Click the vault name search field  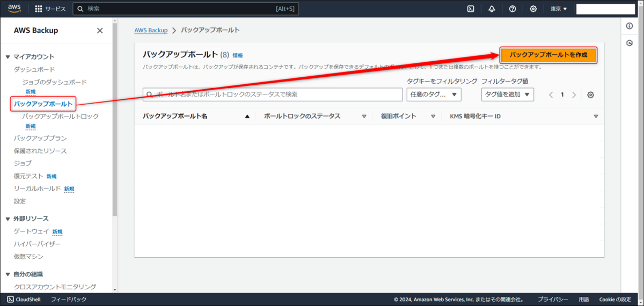click(x=273, y=94)
